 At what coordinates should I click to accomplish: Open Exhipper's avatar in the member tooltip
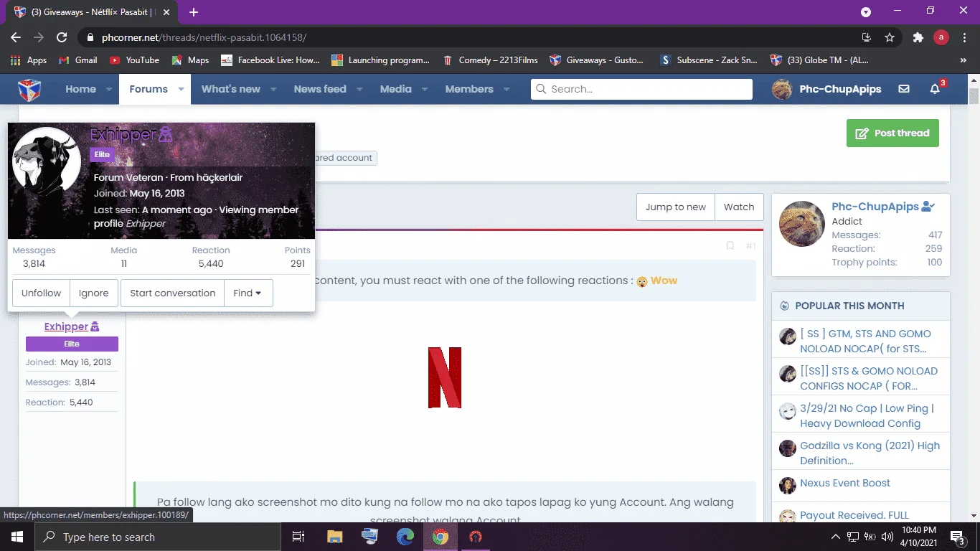(x=47, y=161)
